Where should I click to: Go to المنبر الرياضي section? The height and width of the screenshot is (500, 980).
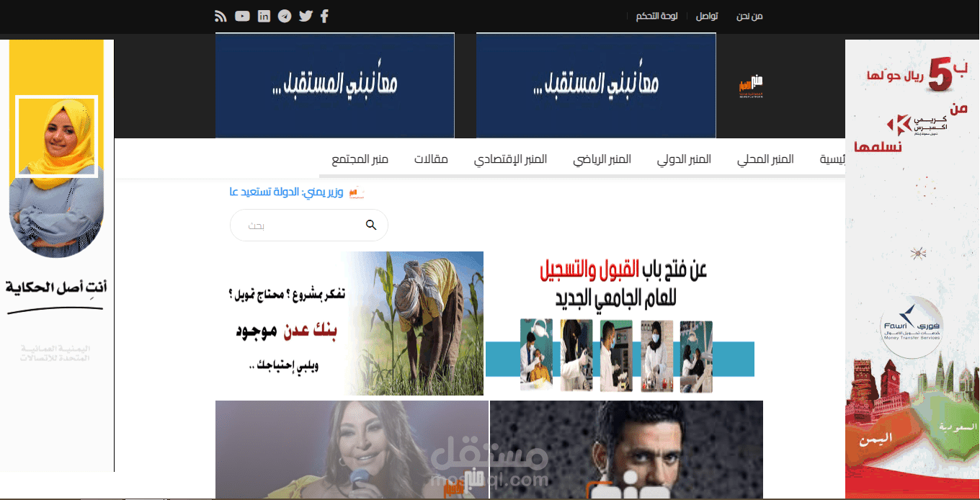[x=602, y=159]
